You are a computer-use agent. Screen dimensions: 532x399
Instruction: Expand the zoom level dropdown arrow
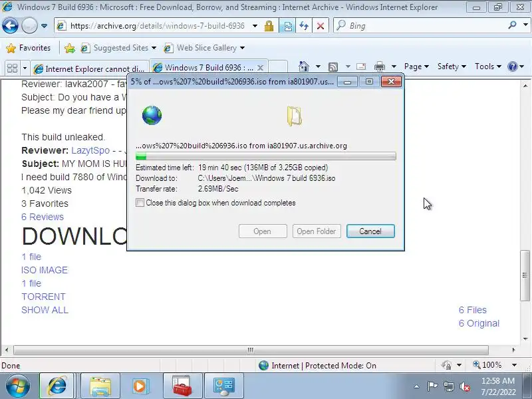pos(514,365)
